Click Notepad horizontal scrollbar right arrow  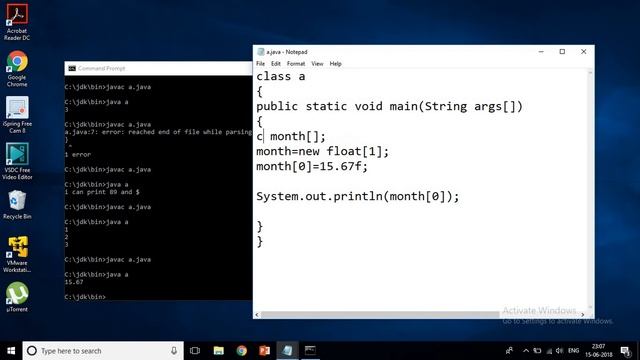(x=582, y=315)
